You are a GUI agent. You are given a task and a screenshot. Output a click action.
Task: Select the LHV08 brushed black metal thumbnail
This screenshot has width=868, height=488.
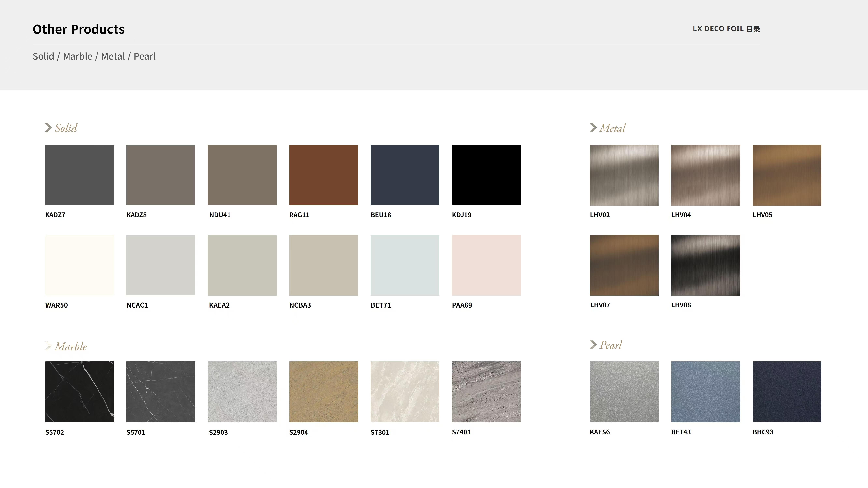coord(706,265)
